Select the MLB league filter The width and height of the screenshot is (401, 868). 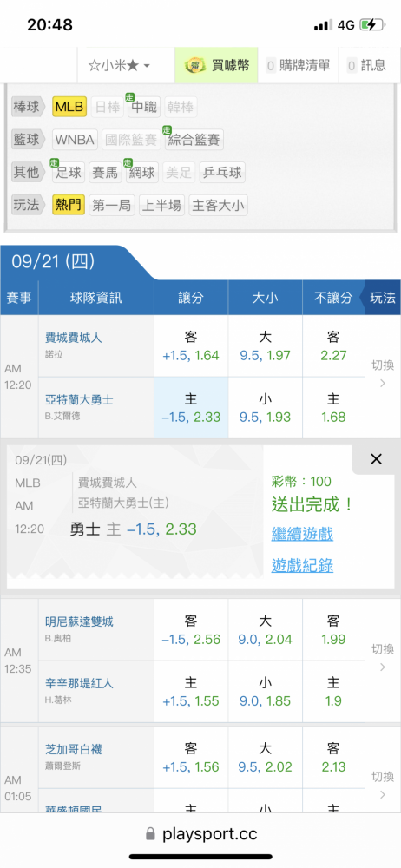pyautogui.click(x=69, y=107)
